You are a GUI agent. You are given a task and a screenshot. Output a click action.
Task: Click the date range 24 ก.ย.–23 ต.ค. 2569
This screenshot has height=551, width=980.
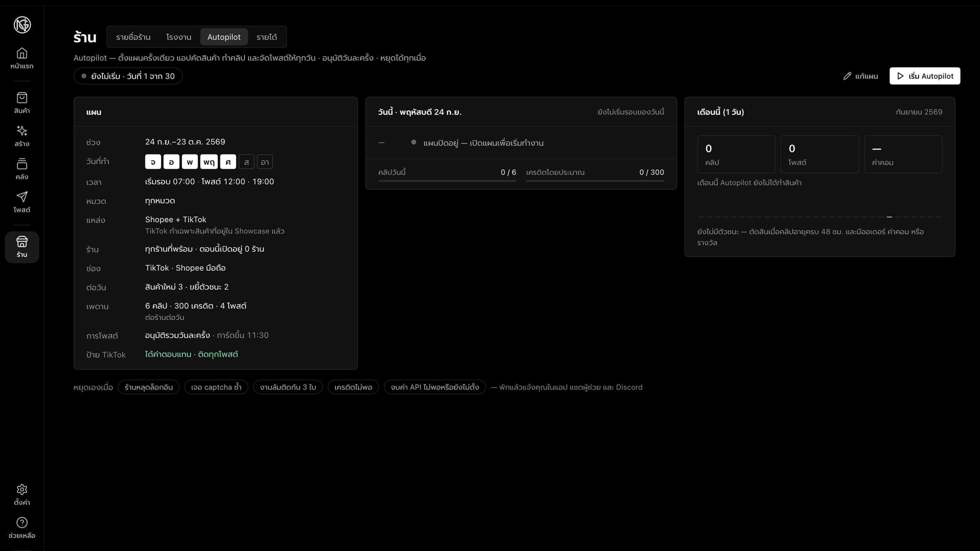(x=185, y=142)
